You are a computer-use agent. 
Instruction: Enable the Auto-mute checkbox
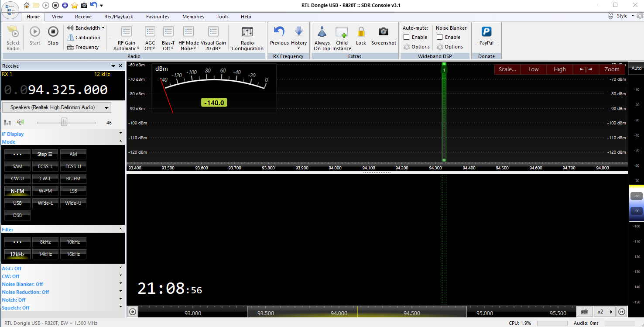coord(407,37)
